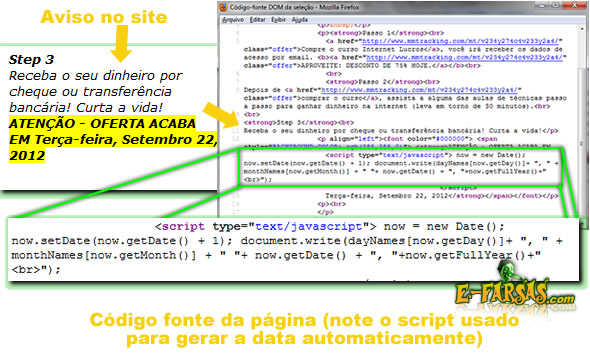Click the Firefox icon in title bar
Viewport: 590px width, 364px height.
(224, 7)
